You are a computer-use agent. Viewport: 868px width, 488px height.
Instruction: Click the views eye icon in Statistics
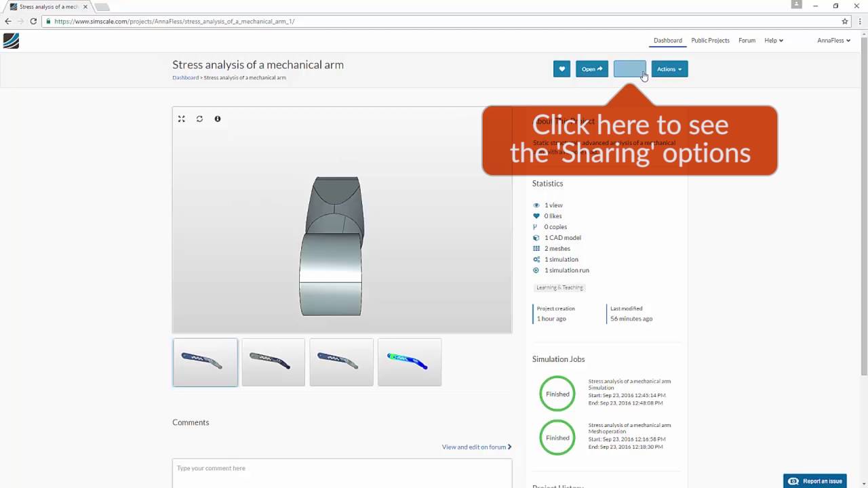[536, 205]
